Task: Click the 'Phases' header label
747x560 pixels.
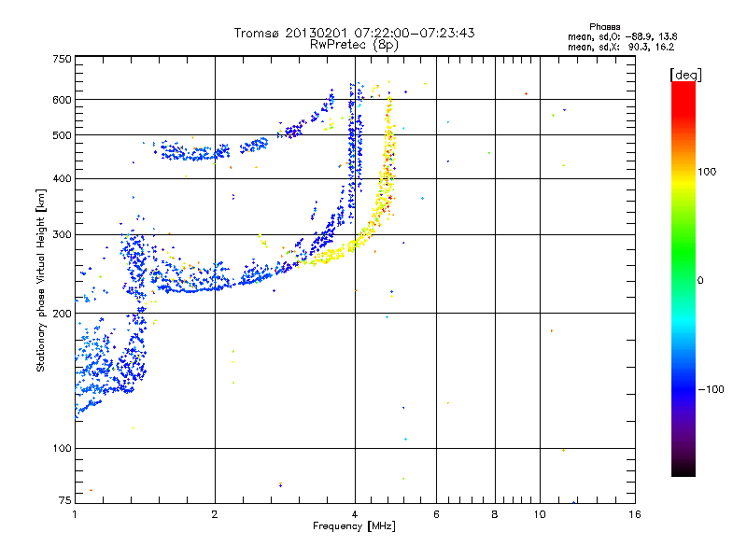Action: (x=604, y=27)
